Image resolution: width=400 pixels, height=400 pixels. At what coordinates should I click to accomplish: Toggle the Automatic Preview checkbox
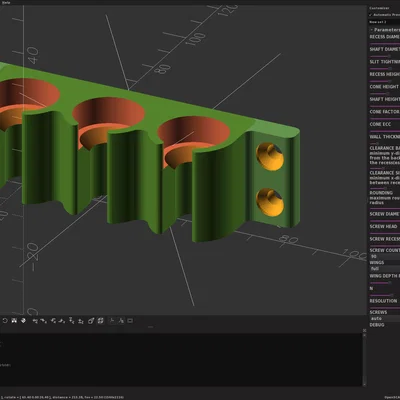click(x=370, y=15)
